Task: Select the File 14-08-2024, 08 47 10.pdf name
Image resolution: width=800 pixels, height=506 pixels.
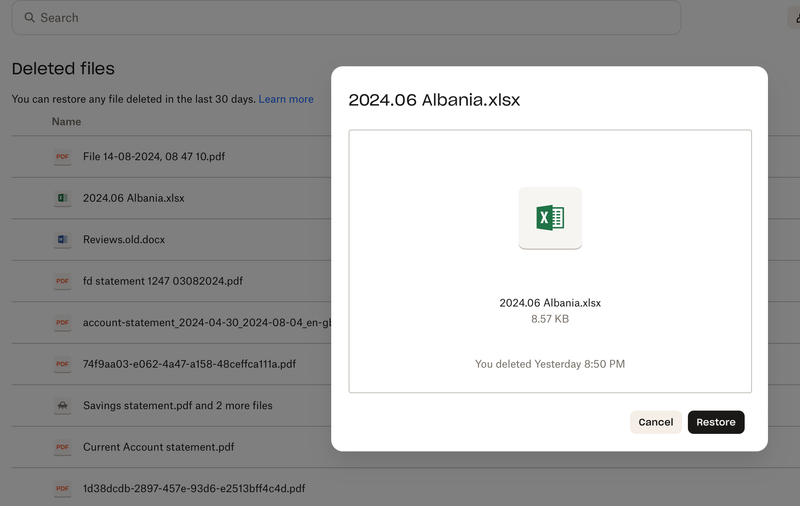Action: (x=153, y=157)
